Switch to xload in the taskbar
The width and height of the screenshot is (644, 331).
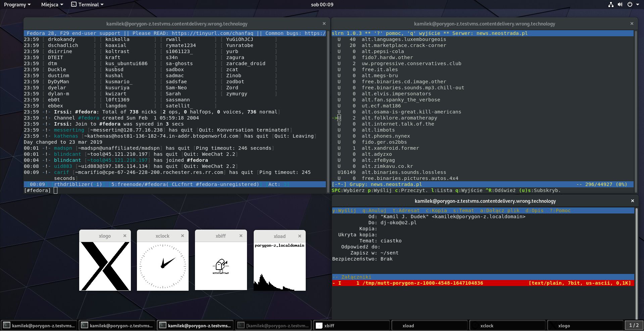[429, 326]
